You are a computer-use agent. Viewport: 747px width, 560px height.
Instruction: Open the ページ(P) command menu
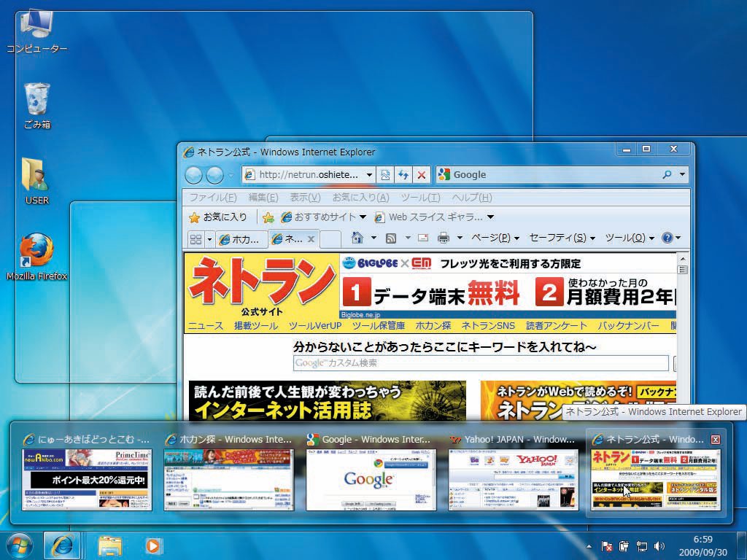pyautogui.click(x=495, y=238)
